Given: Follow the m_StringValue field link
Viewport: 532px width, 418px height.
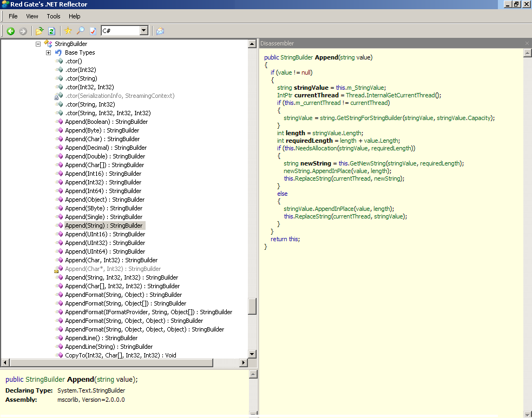Looking at the screenshot, I should click(365, 88).
